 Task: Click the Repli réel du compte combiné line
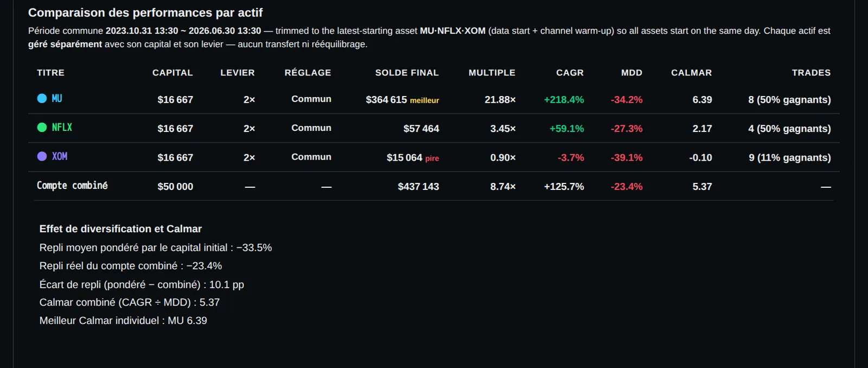pos(131,265)
